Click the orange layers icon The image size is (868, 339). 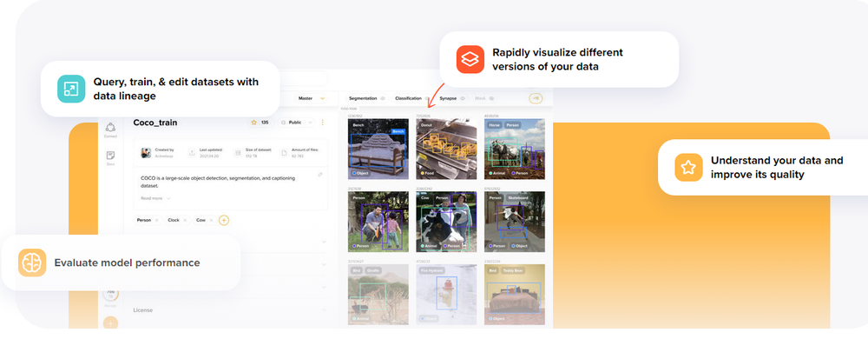470,59
